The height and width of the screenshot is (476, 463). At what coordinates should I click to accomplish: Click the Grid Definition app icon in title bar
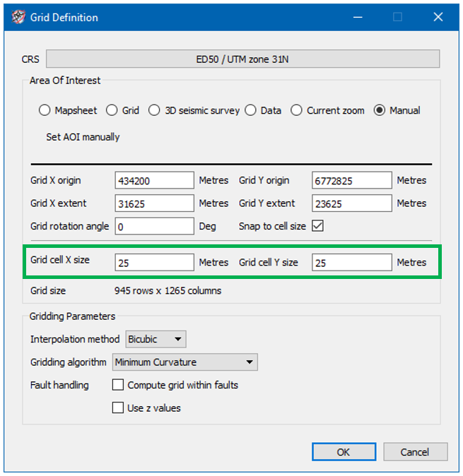pos(18,17)
